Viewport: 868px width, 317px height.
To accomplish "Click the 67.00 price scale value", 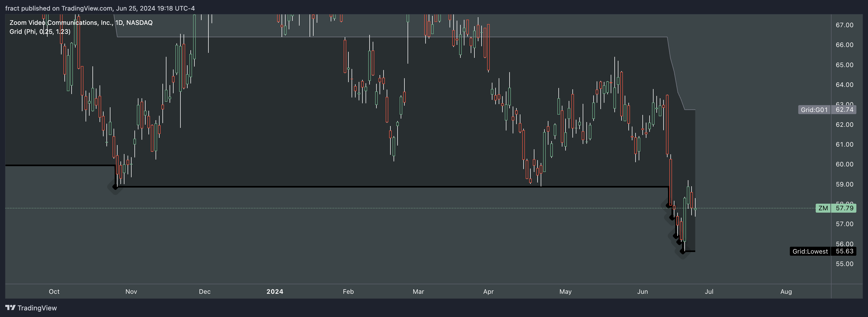I will tap(844, 25).
